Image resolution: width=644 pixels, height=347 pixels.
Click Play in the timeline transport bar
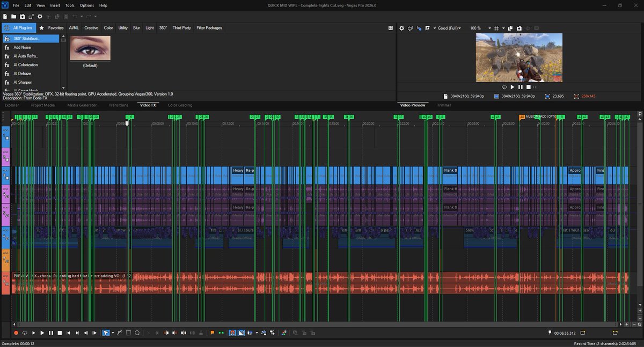click(x=42, y=333)
